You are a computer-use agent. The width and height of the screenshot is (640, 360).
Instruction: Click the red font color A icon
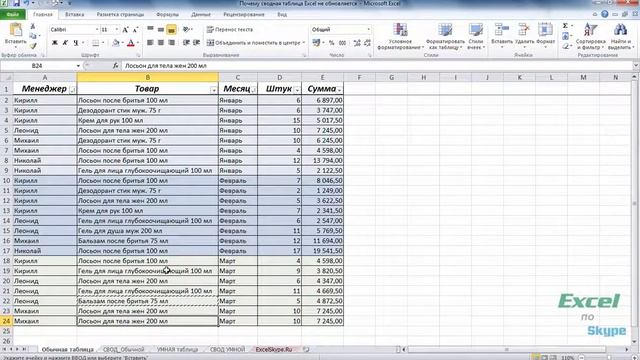click(131, 43)
